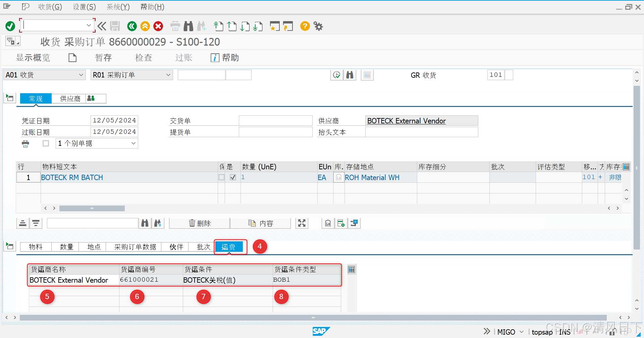
Task: Click the New Session window icon
Action: (x=275, y=26)
